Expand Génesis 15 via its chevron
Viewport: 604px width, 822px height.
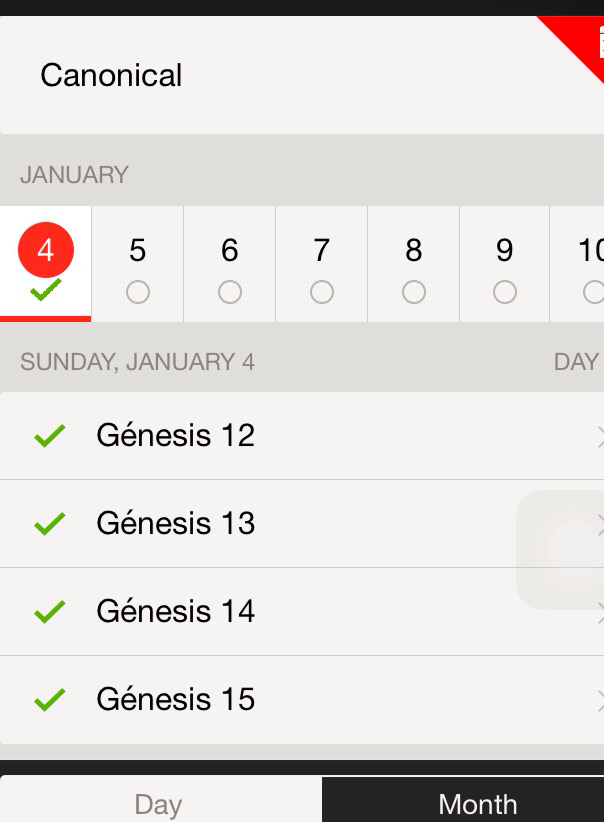pos(599,700)
